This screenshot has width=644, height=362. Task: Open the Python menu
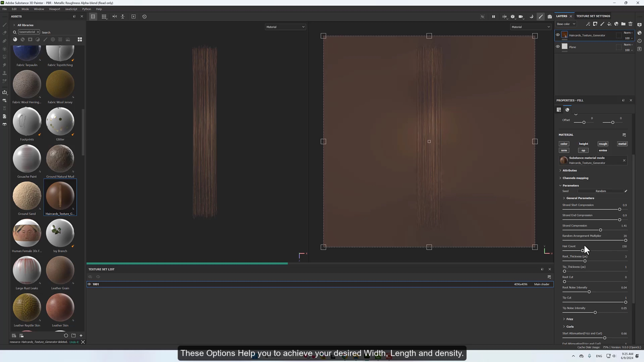pyautogui.click(x=87, y=9)
